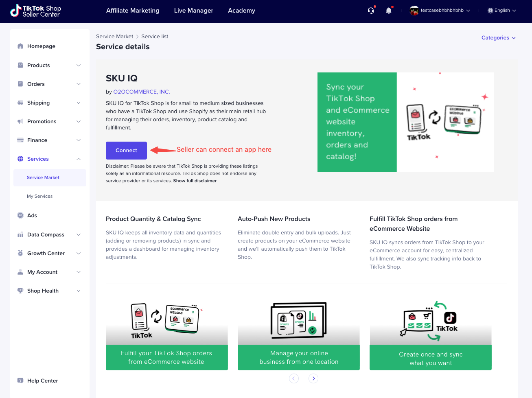Open the headset support icon

371,11
